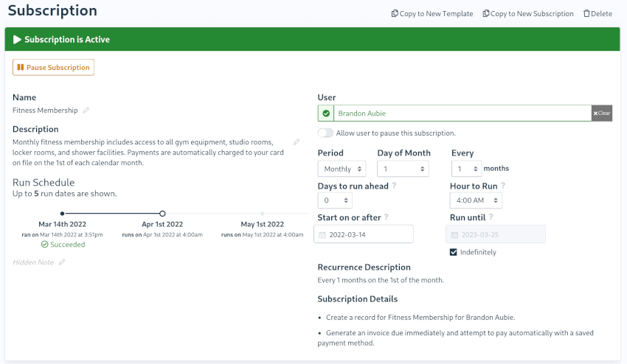Enable Allow user to pause this subscription

point(325,133)
